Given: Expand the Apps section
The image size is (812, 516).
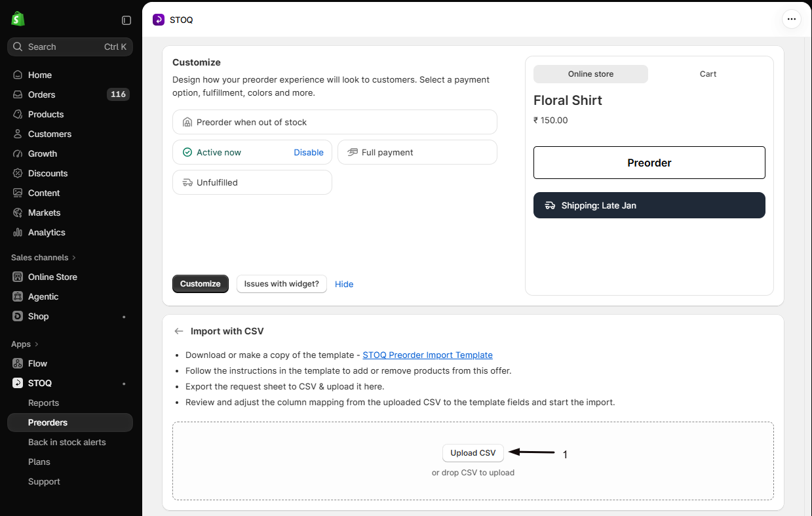Looking at the screenshot, I should pyautogui.click(x=25, y=344).
